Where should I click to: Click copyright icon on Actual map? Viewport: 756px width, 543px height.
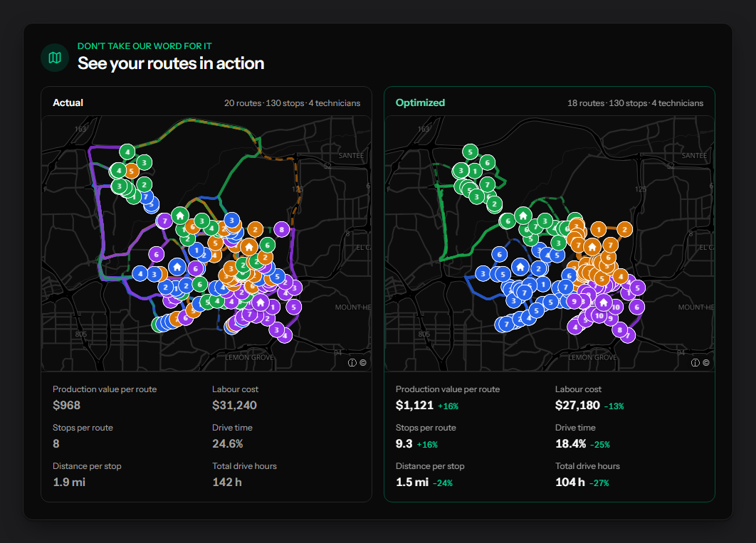tap(362, 363)
